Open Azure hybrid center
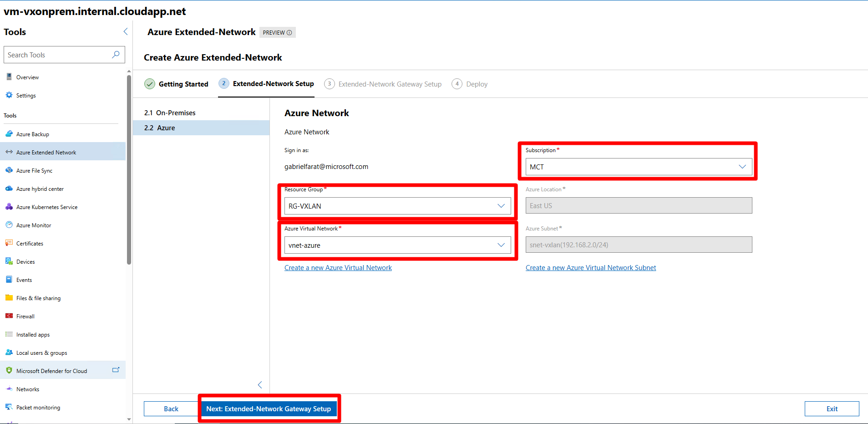 pos(39,189)
